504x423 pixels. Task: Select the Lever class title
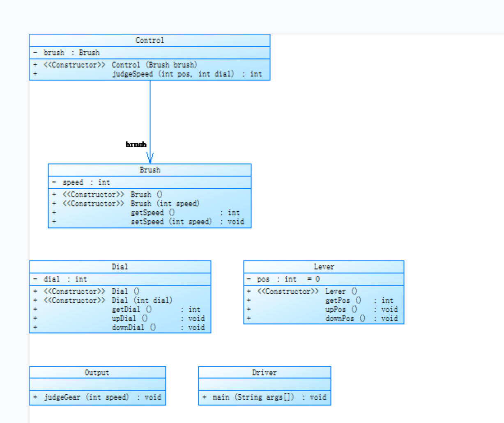pos(324,267)
